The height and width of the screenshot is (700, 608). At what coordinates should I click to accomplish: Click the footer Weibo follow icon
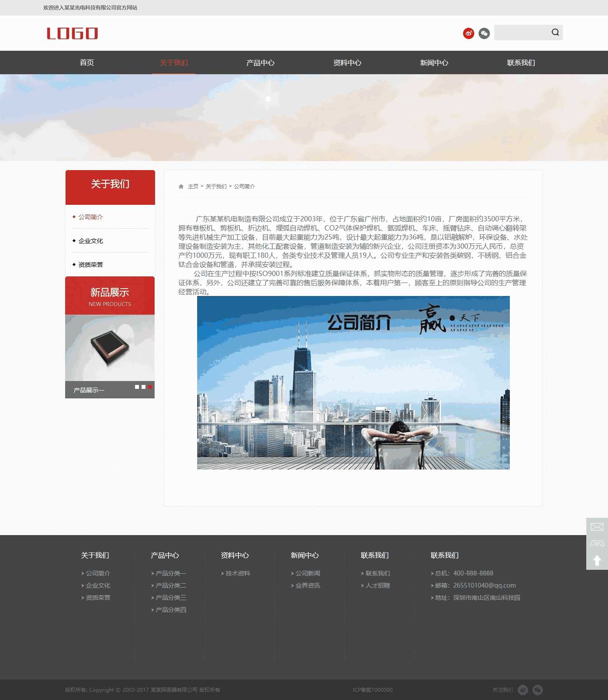click(x=523, y=690)
